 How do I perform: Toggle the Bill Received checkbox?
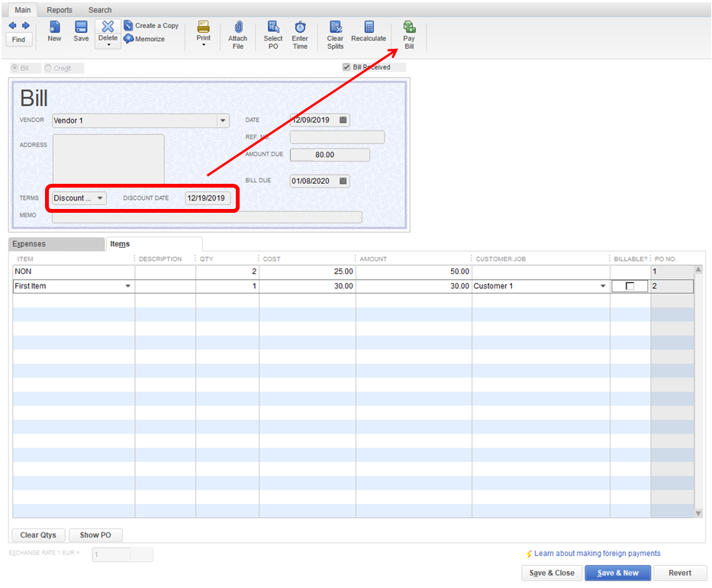[x=346, y=68]
